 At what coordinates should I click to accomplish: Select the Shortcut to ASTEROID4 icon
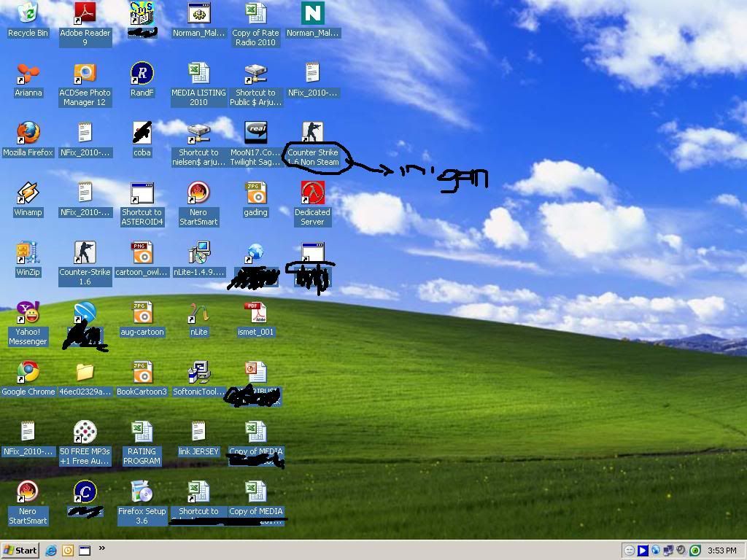[x=142, y=204]
